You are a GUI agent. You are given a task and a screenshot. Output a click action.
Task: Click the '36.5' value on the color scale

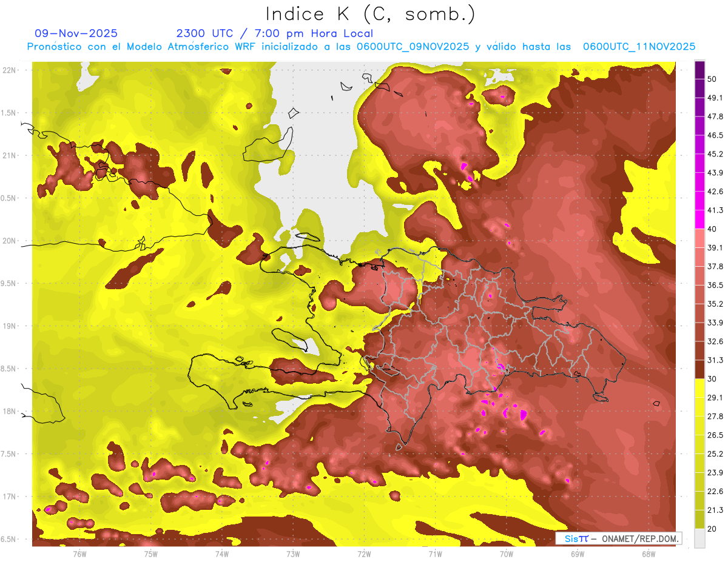715,285
